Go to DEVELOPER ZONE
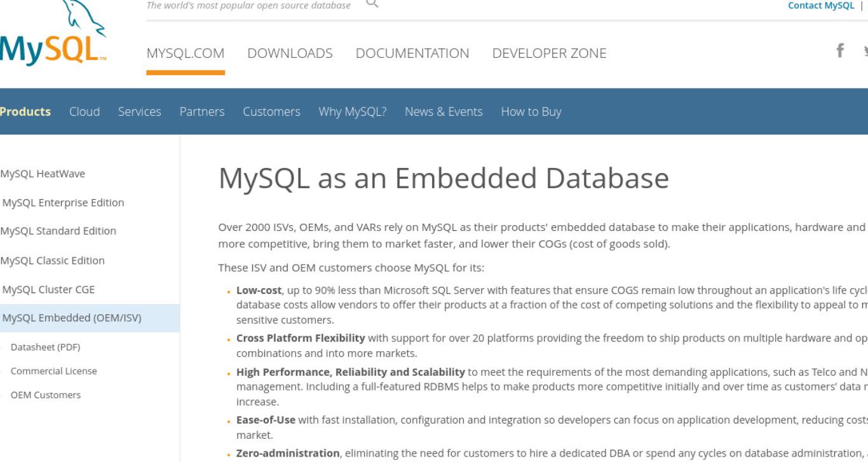Image resolution: width=868 pixels, height=463 pixels. [x=549, y=54]
